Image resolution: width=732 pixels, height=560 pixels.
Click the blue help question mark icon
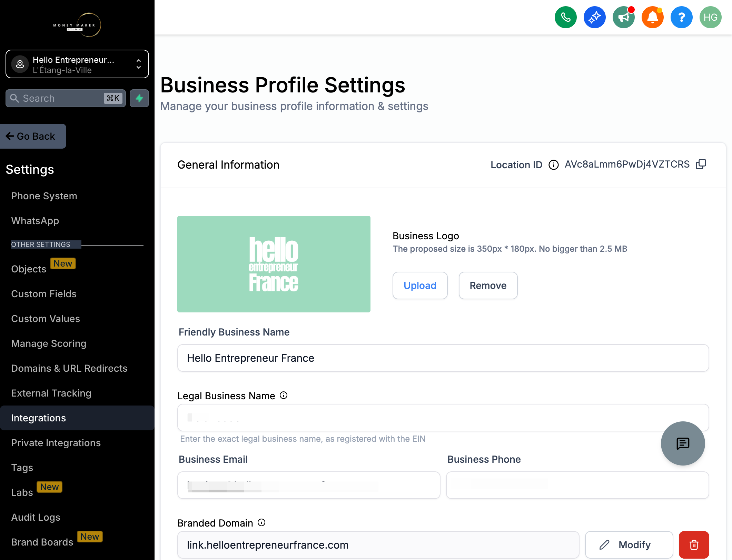(681, 17)
